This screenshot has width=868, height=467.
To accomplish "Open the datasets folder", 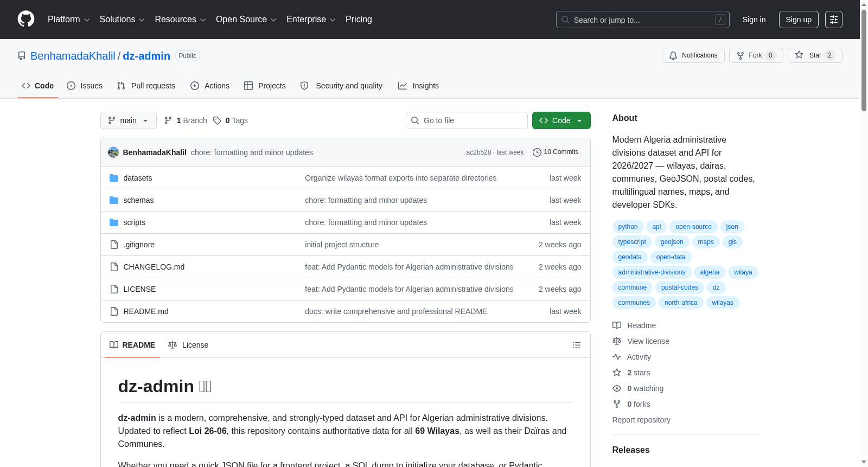I will (x=138, y=178).
